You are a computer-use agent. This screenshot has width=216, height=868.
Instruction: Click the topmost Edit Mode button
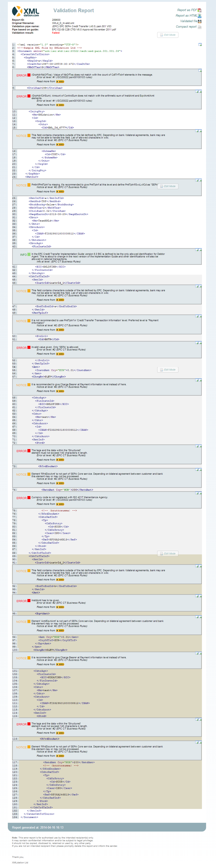point(168,35)
